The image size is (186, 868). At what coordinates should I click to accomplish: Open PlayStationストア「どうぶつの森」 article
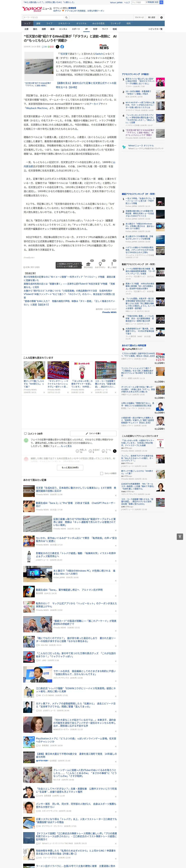(x=76, y=740)
